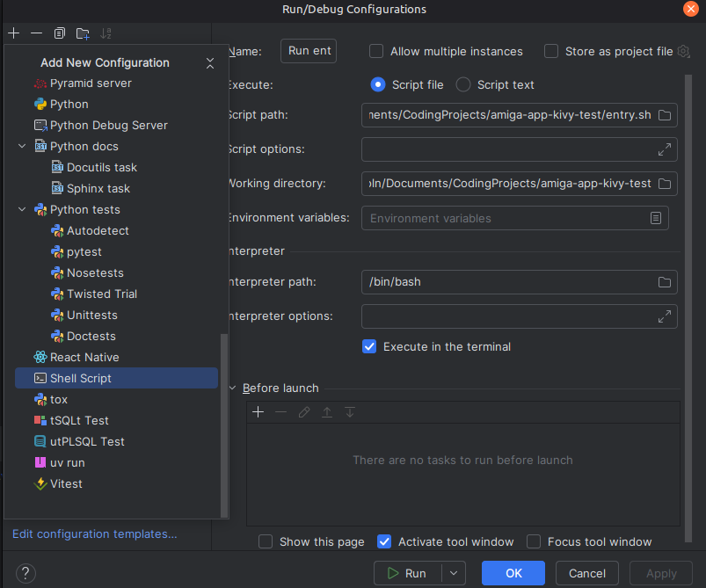Image resolution: width=706 pixels, height=588 pixels.
Task: Toggle the Focus tool window checkbox
Action: tap(534, 541)
